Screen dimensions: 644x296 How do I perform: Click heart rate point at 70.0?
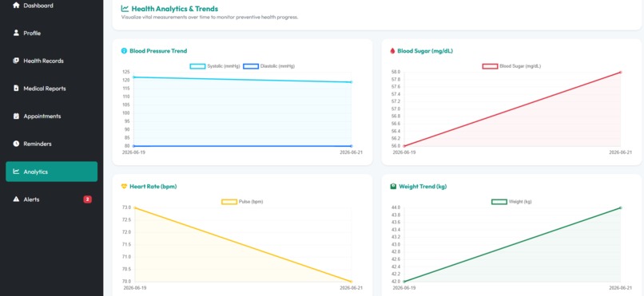click(351, 282)
